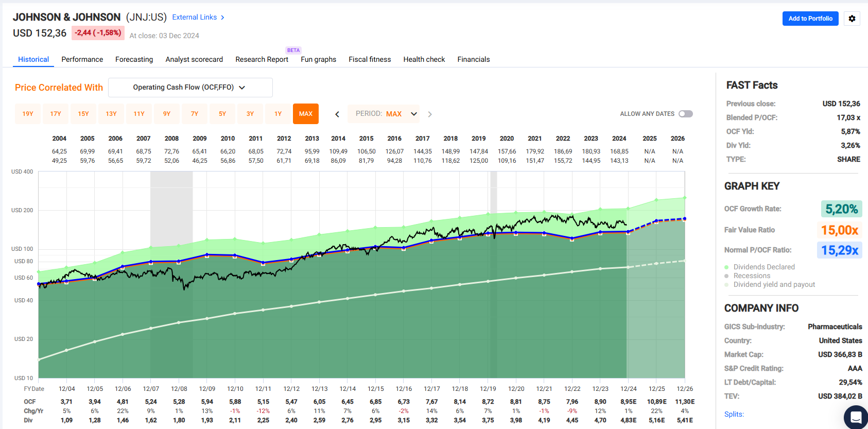Click the next period right arrow
This screenshot has width=868, height=429.
pos(430,114)
